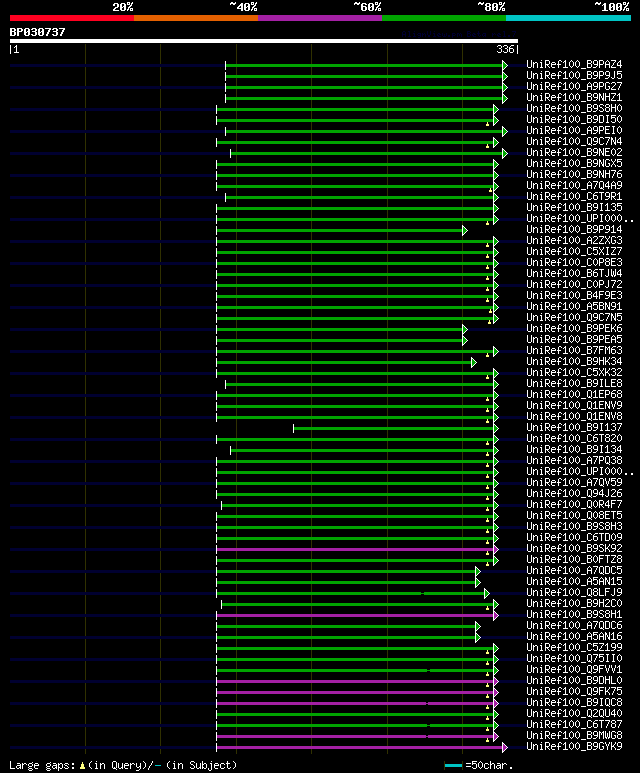Viewport: 640px width, 773px height.
Task: Select UniRef100_Q1EP68 entry
Action: click(x=574, y=395)
